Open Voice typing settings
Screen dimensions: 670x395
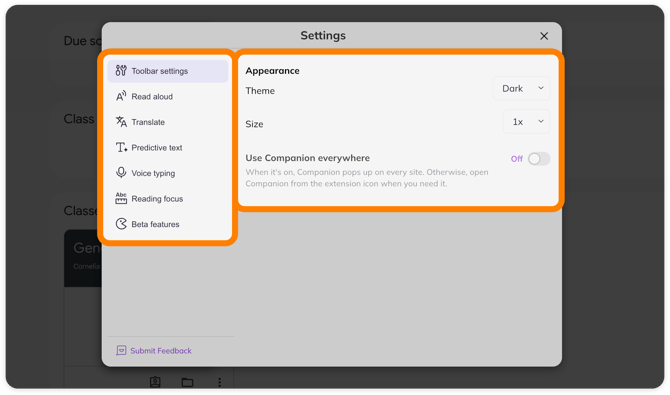[168, 173]
